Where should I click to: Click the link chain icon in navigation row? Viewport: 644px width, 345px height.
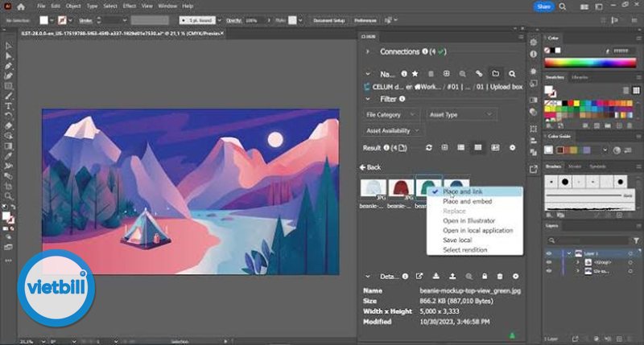click(479, 74)
